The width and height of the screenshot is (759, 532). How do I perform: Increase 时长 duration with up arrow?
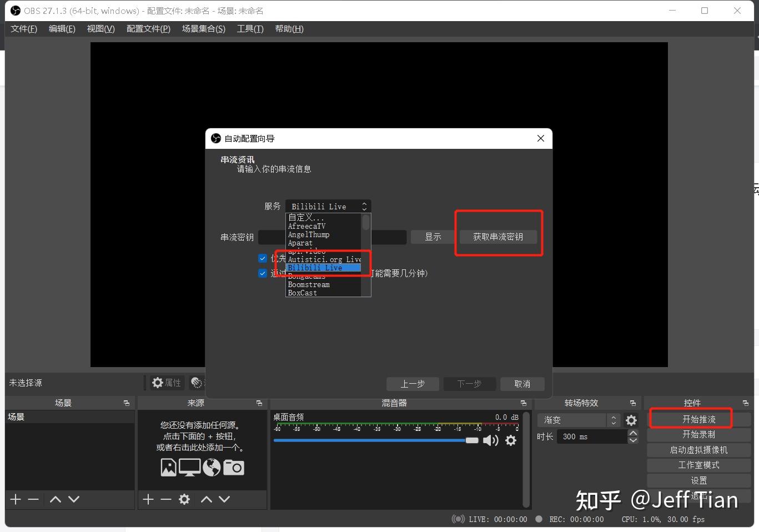coord(633,433)
